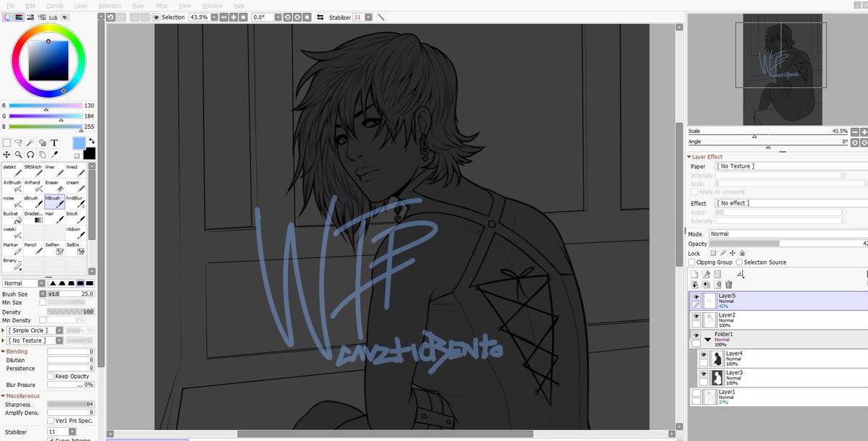Select the Rotate view tool
Viewport: 868px width, 441px height.
(30, 154)
